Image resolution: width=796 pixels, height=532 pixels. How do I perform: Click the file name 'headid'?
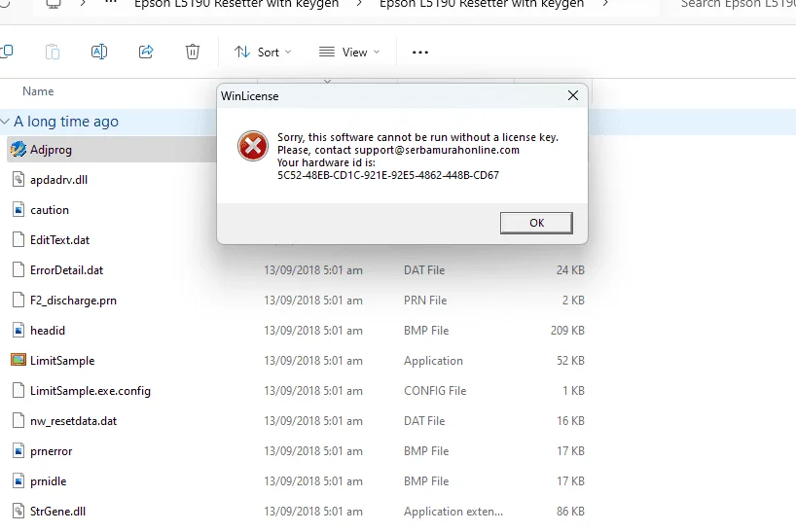pos(48,331)
